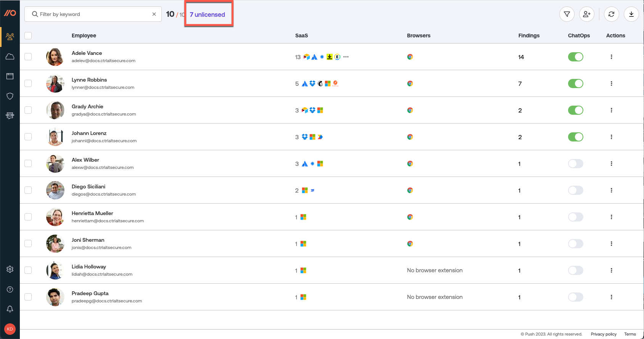Click Microsoft icon in Pradeep Gupta's SaaS
Screen dimensions: 644x339
pos(303,297)
